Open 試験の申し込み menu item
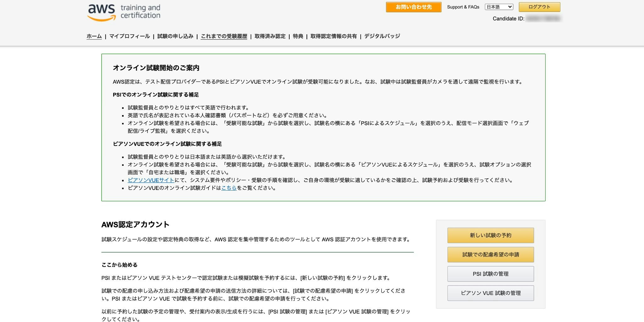 (x=175, y=36)
